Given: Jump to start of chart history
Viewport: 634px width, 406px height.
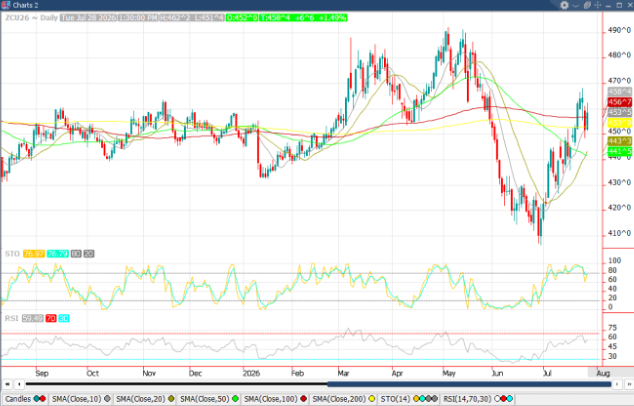Looking at the screenshot, I should point(7,384).
